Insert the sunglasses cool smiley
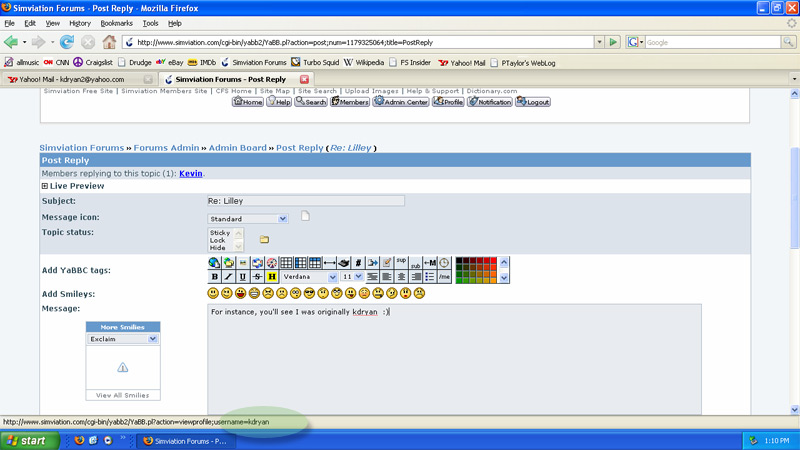The image size is (800, 450). click(310, 293)
